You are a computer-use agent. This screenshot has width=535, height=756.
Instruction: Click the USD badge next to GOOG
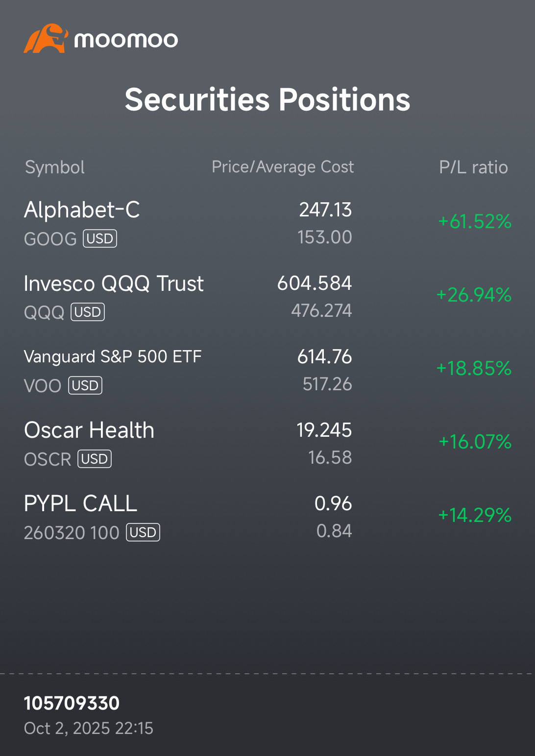pos(100,238)
